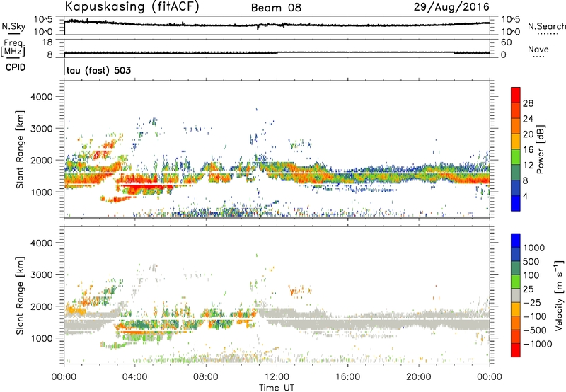Image resolution: width=566 pixels, height=392 pixels.
Task: Click the "Power [dB]" colorbar title
Action: pos(540,149)
